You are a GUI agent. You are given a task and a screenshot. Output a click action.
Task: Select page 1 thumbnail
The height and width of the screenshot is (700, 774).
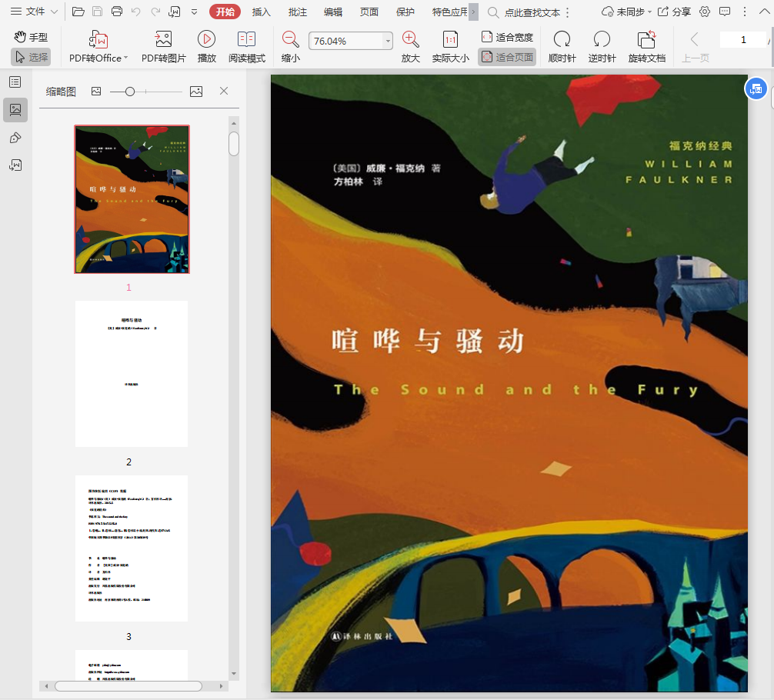tap(132, 199)
